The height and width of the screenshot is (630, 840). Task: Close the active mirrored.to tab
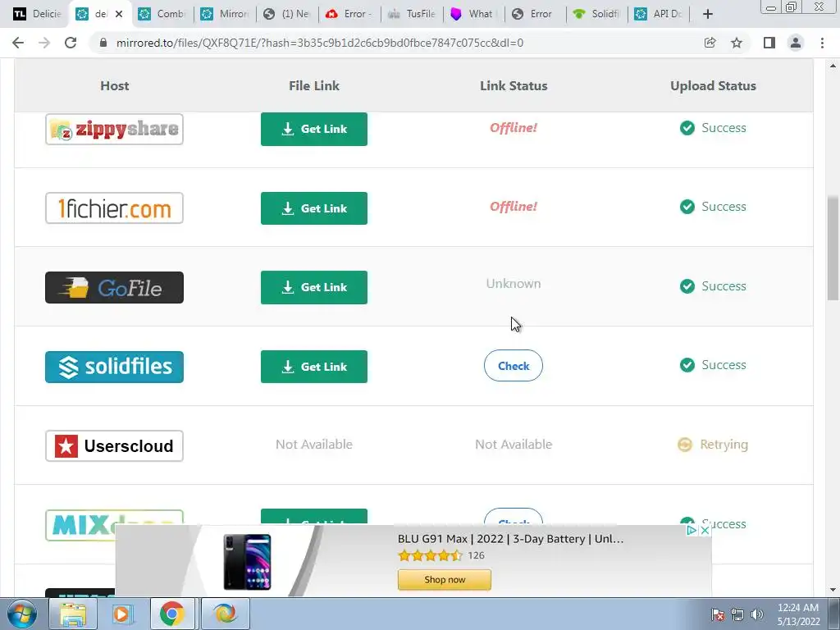pyautogui.click(x=119, y=14)
